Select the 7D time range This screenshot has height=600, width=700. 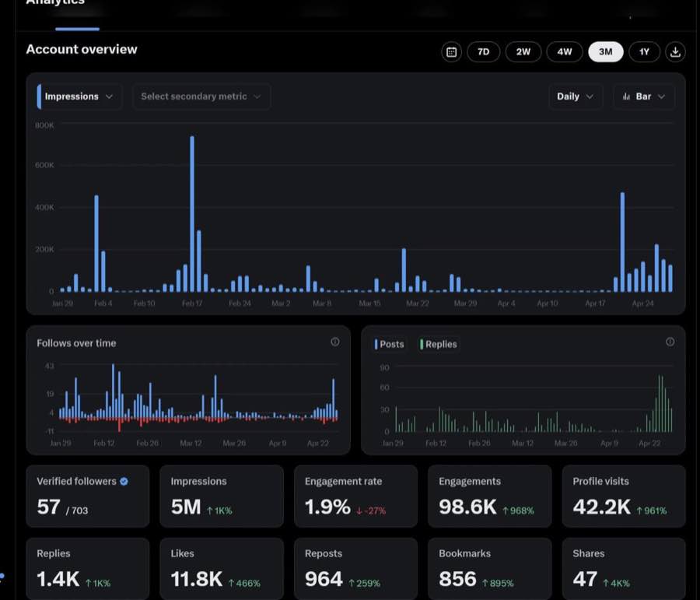tap(484, 52)
